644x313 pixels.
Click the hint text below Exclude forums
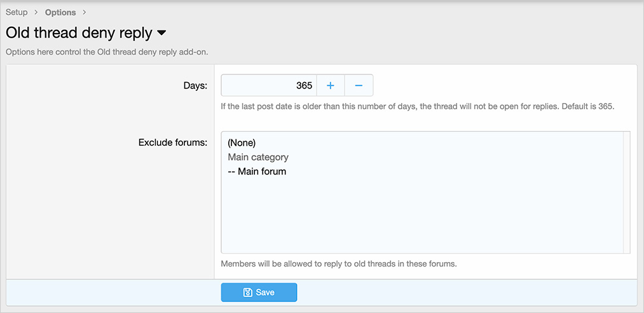[339, 264]
